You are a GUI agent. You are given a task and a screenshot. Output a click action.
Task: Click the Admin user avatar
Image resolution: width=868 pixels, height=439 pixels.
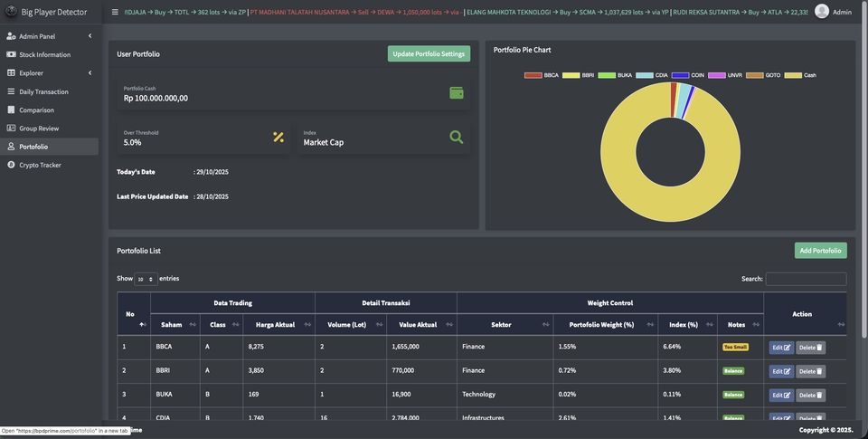click(x=821, y=12)
